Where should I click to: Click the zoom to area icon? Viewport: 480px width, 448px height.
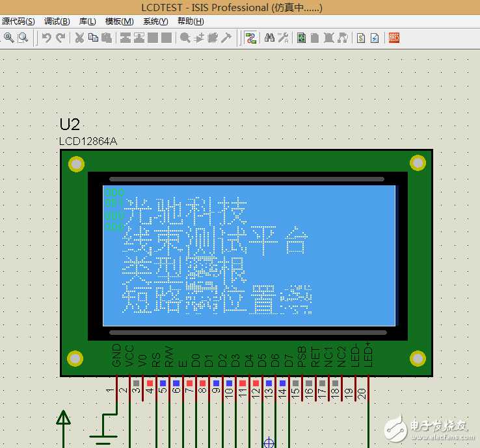coord(23,38)
